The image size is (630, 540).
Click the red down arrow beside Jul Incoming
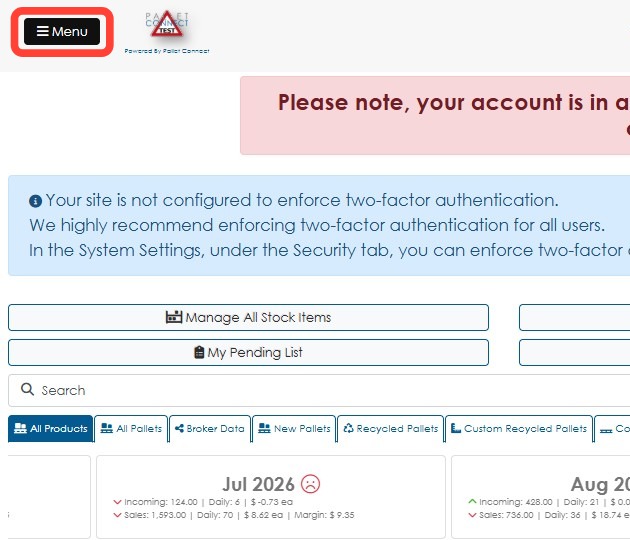(117, 502)
